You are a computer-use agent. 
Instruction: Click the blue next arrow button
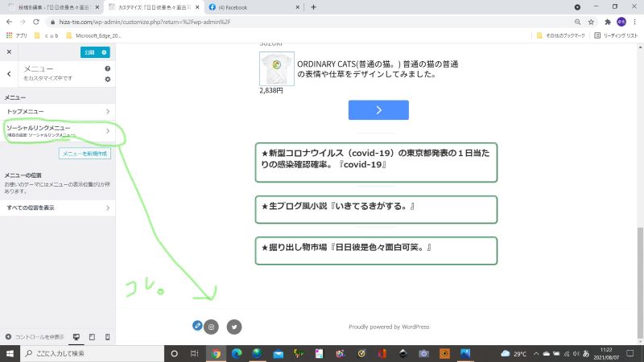(378, 110)
